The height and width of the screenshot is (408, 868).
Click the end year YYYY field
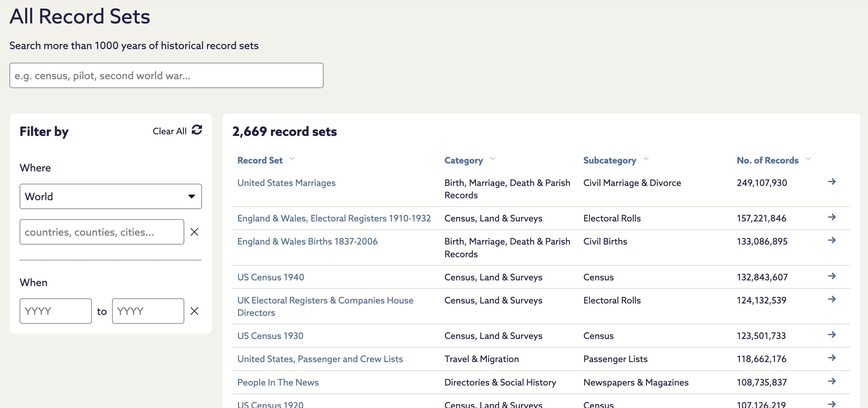[x=148, y=311]
